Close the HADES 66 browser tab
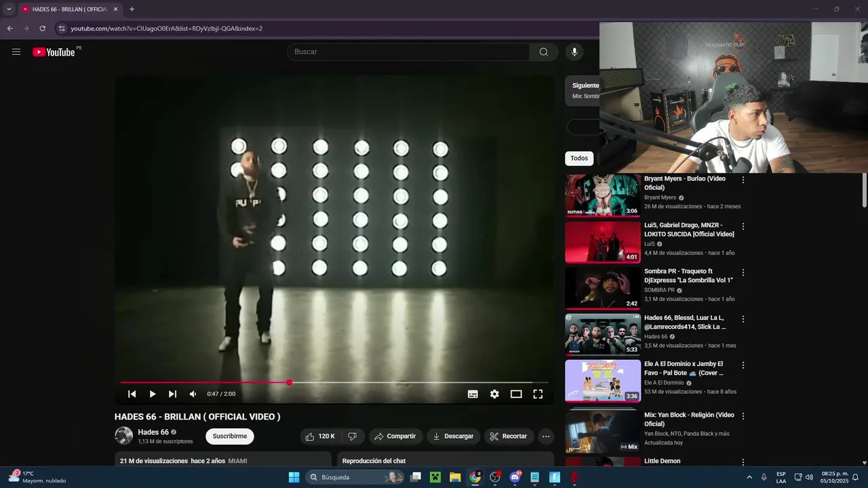868x488 pixels. [x=116, y=9]
